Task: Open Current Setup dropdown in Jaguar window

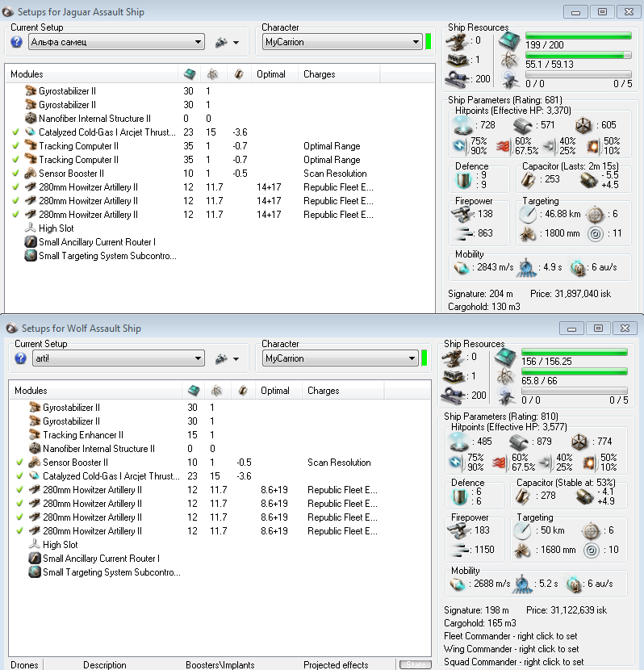Action: click(116, 42)
